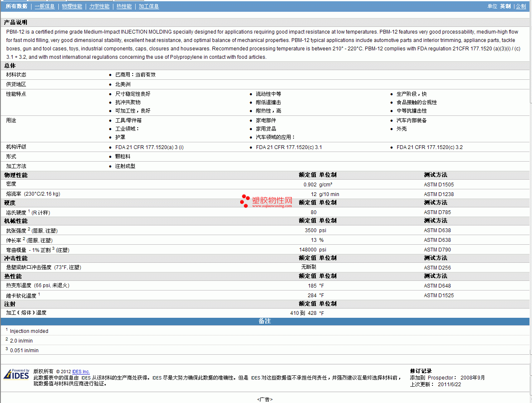
Task: Select the 加工（熔体）温度 row label
Action: click(26, 313)
